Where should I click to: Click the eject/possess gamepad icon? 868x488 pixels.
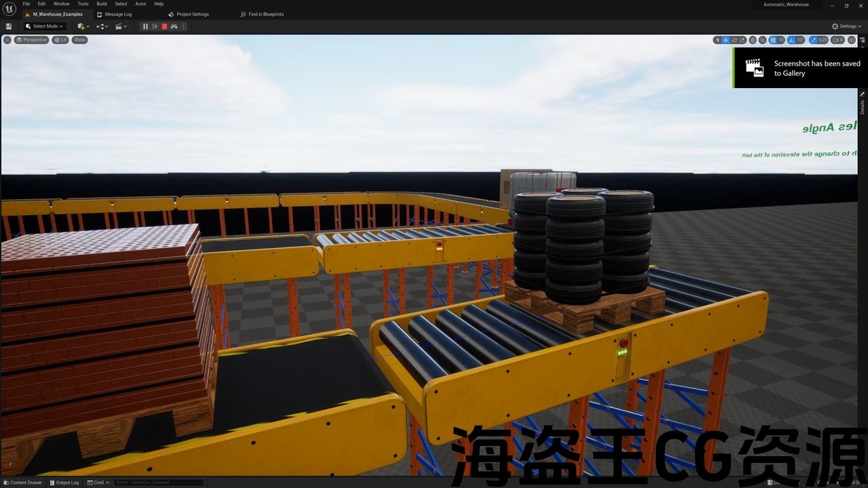pos(174,26)
